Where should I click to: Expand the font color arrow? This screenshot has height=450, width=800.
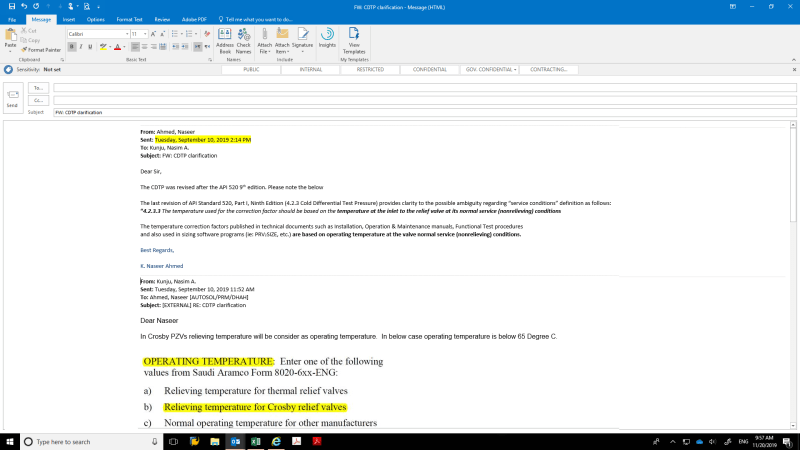(x=124, y=47)
